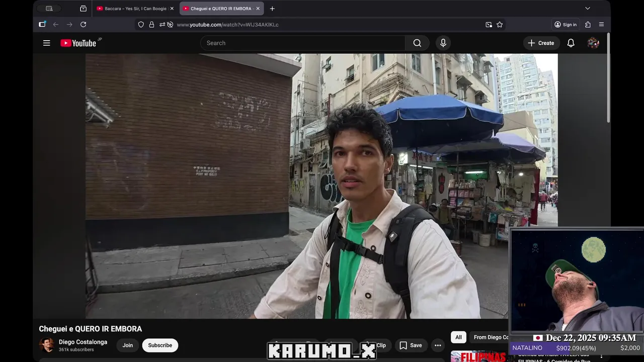644x362 pixels.
Task: Open site permissions icon in address bar
Action: pos(162,25)
